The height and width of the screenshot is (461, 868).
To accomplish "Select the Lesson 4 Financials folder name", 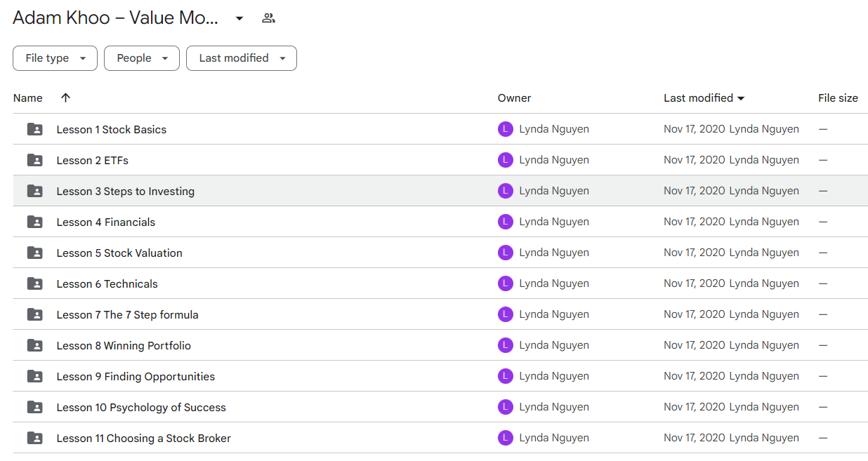I will tap(106, 222).
